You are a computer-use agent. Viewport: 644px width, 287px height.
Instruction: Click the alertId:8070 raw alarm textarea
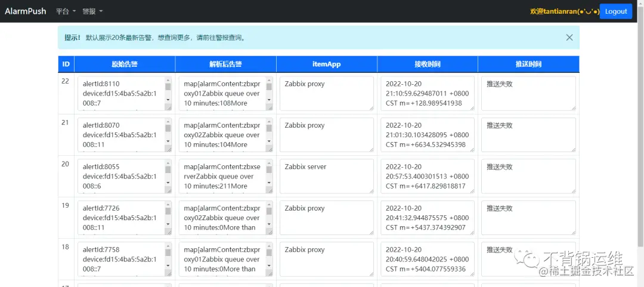[x=125, y=135]
